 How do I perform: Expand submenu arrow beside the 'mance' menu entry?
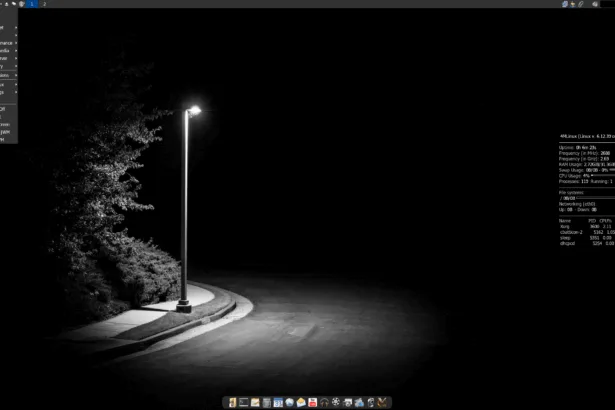pos(16,43)
